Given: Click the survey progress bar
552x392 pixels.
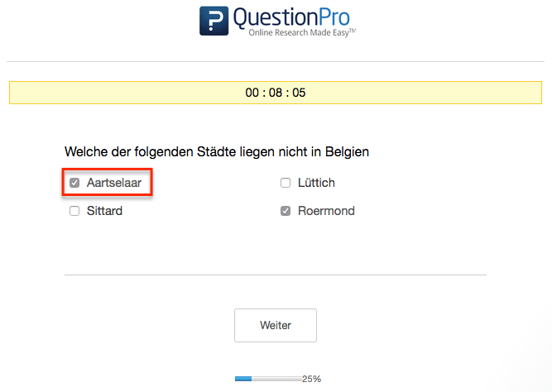Looking at the screenshot, I should [268, 379].
